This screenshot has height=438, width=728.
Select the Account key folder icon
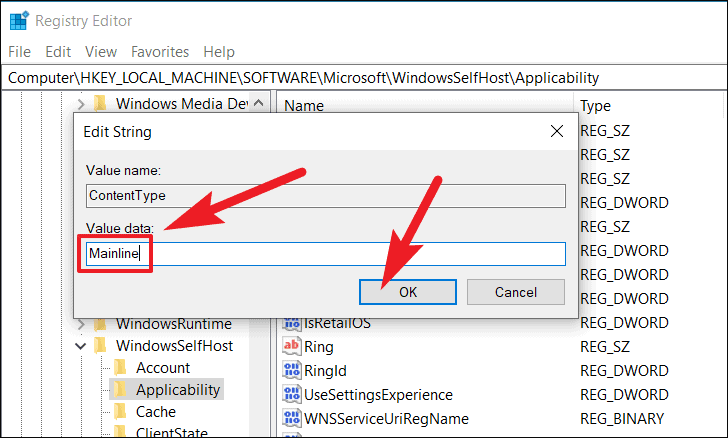click(x=120, y=367)
